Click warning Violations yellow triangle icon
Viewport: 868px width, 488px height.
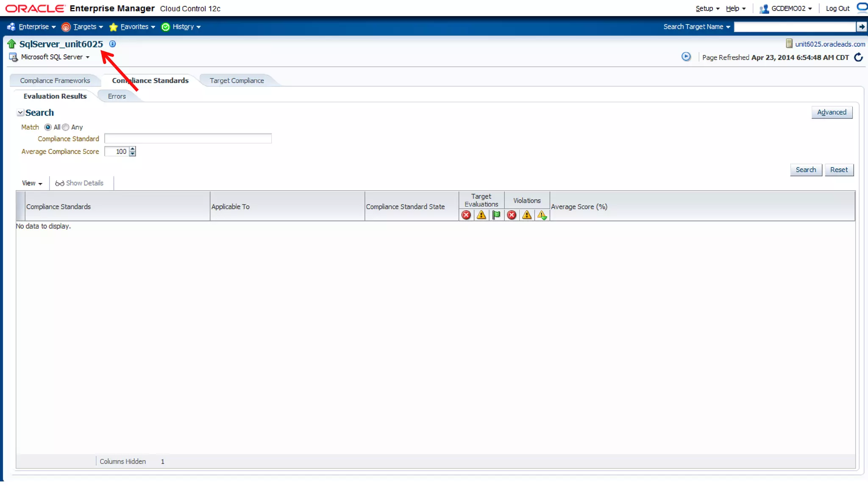(x=527, y=215)
